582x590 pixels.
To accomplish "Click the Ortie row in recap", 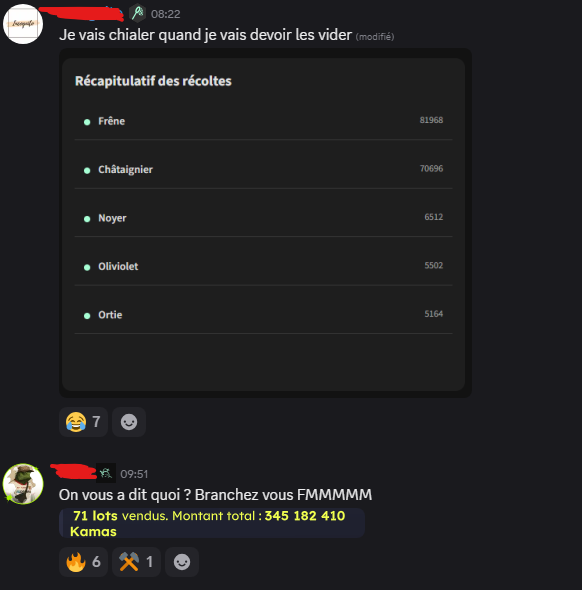I will (x=263, y=315).
